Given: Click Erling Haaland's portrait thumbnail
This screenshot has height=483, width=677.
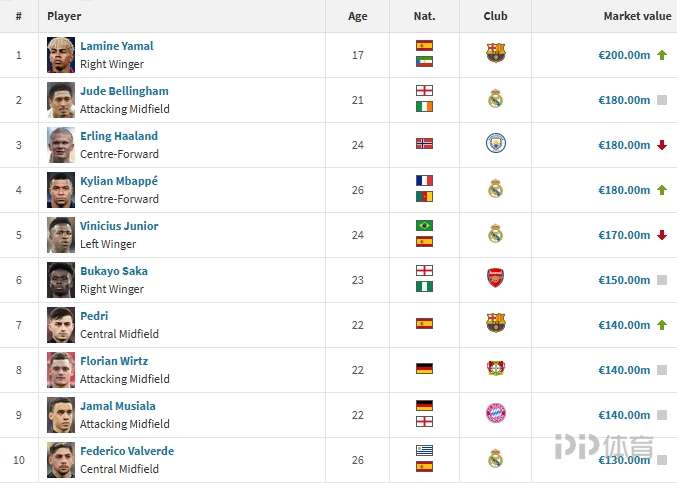Looking at the screenshot, I should [61, 145].
